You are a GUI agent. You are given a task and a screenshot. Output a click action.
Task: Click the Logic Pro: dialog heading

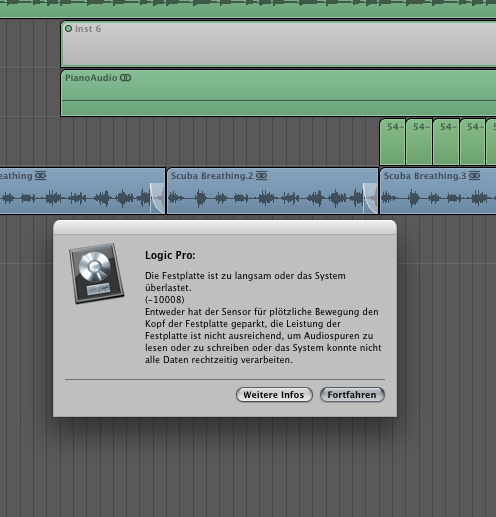coord(170,255)
